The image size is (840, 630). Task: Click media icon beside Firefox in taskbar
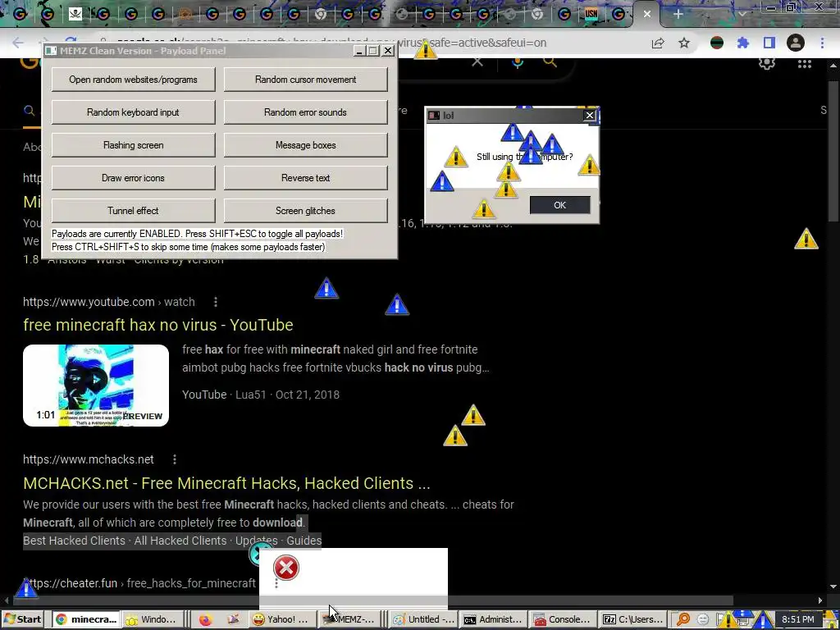tap(233, 619)
